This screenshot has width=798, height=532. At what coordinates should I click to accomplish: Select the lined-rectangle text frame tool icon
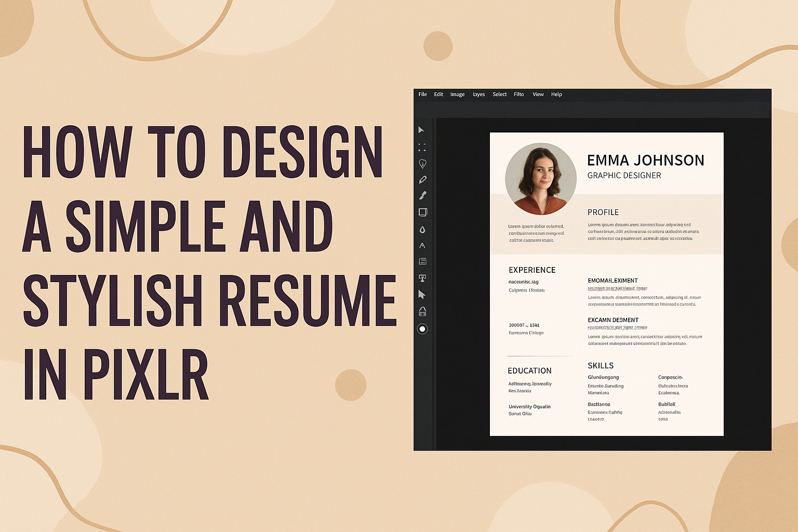[422, 261]
